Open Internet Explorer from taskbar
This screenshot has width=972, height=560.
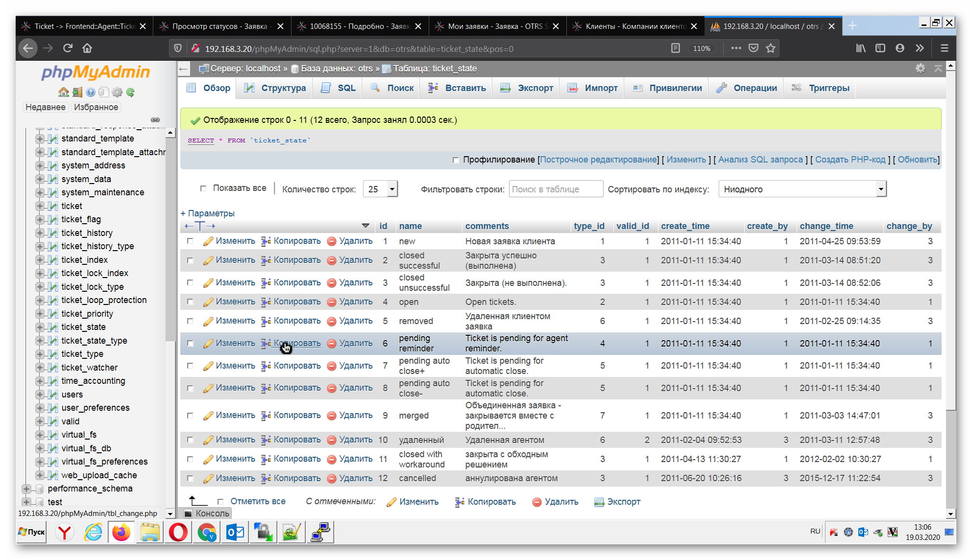93,532
